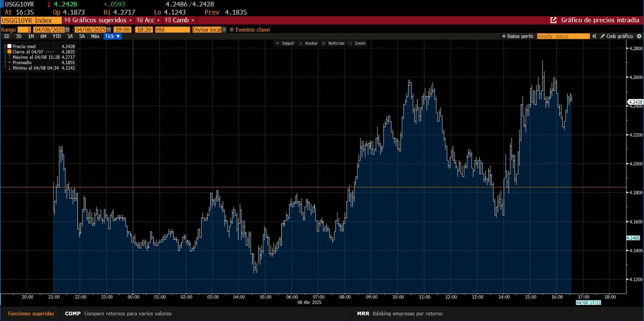Screen dimensions: 644x321
Task: Select the YTD range tab
Action: (x=56, y=36)
